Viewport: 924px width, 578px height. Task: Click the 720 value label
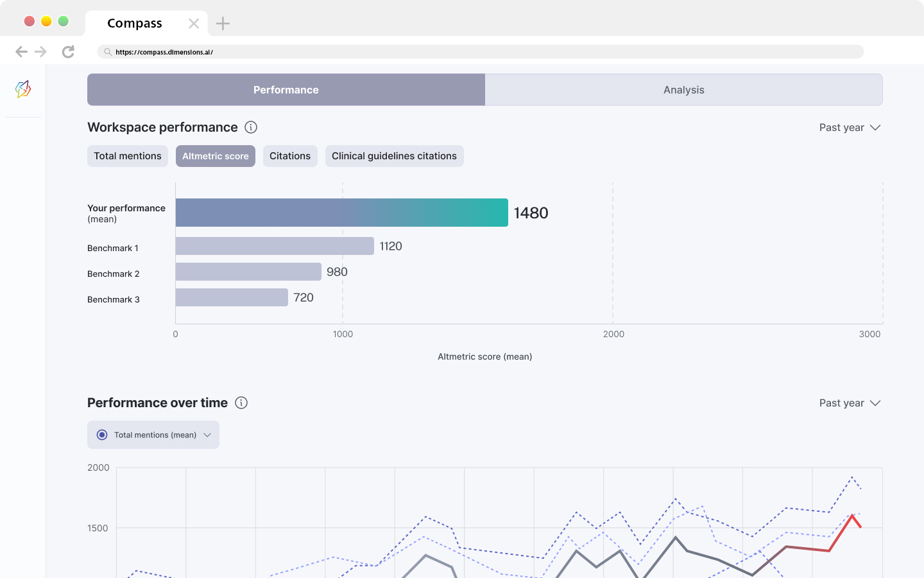[304, 298]
